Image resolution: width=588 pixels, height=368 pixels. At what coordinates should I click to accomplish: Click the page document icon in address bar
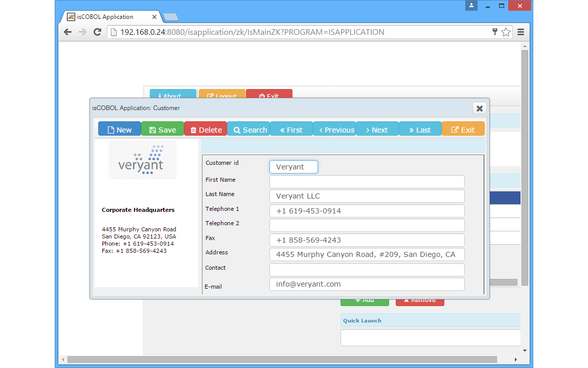click(113, 32)
